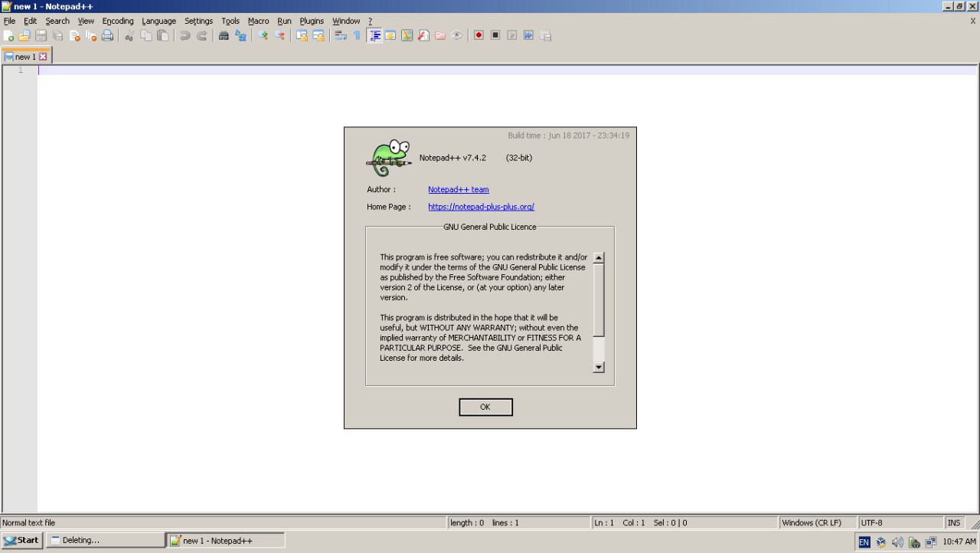The height and width of the screenshot is (553, 980).
Task: Open Find with the binoculars icon
Action: (224, 35)
